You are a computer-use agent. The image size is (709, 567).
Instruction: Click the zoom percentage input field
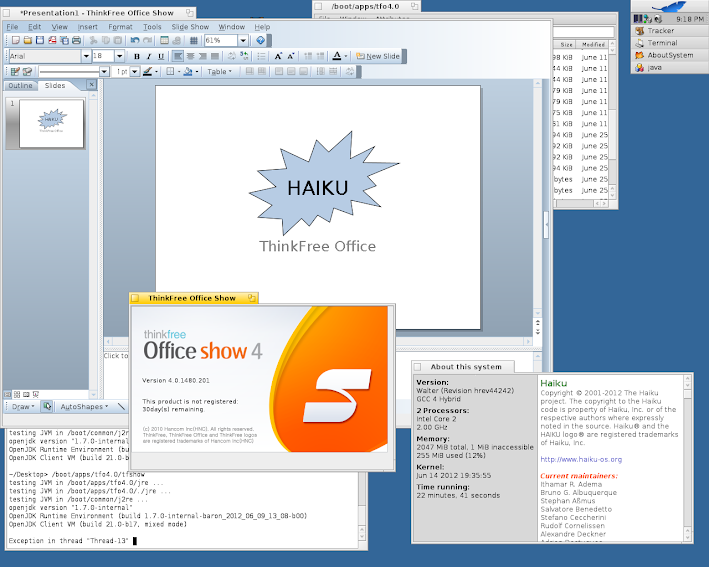pyautogui.click(x=221, y=40)
